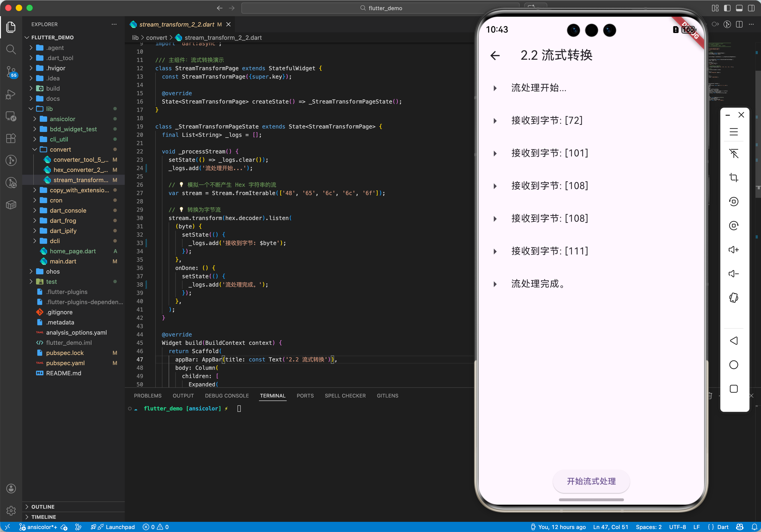Click the emulator rotate screen icon
761x532 pixels.
(x=734, y=297)
